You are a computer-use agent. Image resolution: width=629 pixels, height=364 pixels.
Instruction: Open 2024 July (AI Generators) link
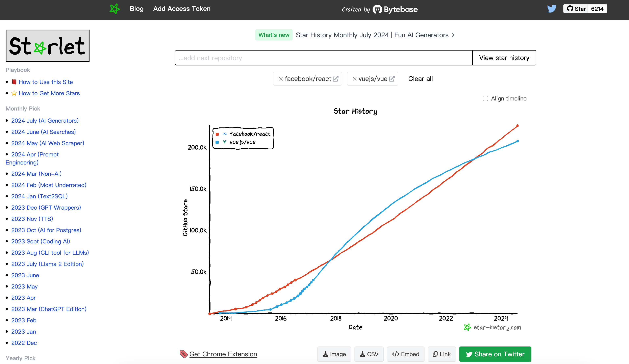click(x=45, y=121)
